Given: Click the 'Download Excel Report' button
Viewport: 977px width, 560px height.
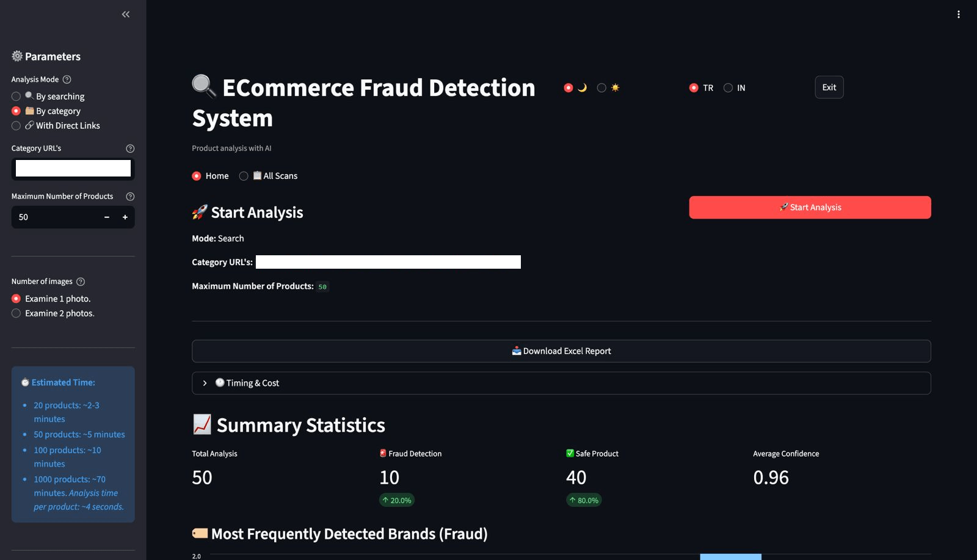Looking at the screenshot, I should click(561, 351).
